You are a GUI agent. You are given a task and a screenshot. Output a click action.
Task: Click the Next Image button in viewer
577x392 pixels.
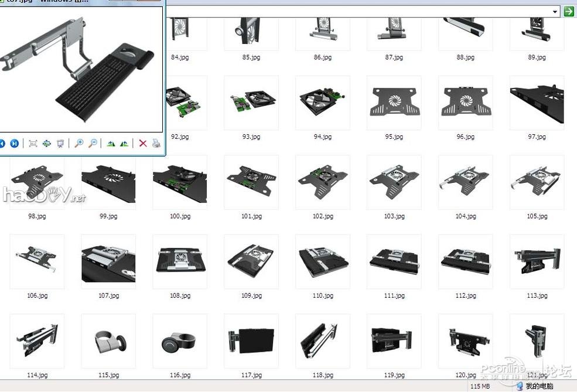click(14, 144)
